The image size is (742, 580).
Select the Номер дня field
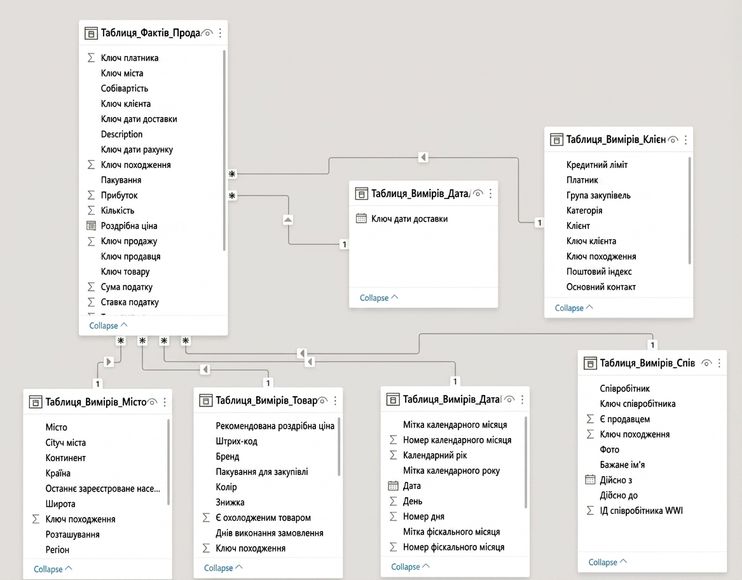[x=423, y=517]
